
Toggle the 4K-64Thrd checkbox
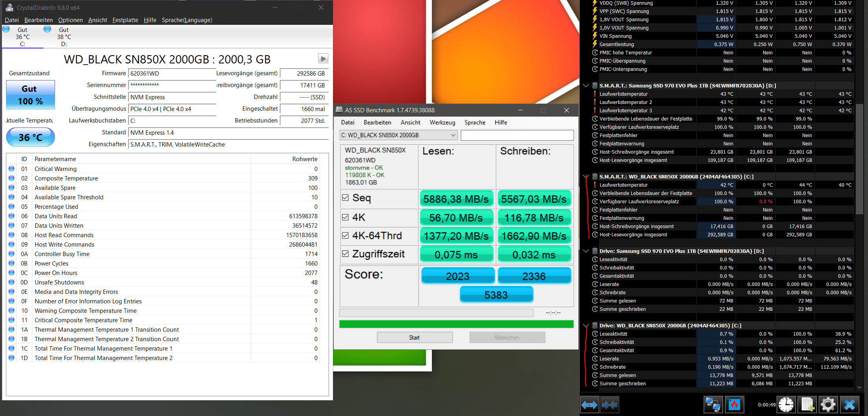click(x=346, y=235)
